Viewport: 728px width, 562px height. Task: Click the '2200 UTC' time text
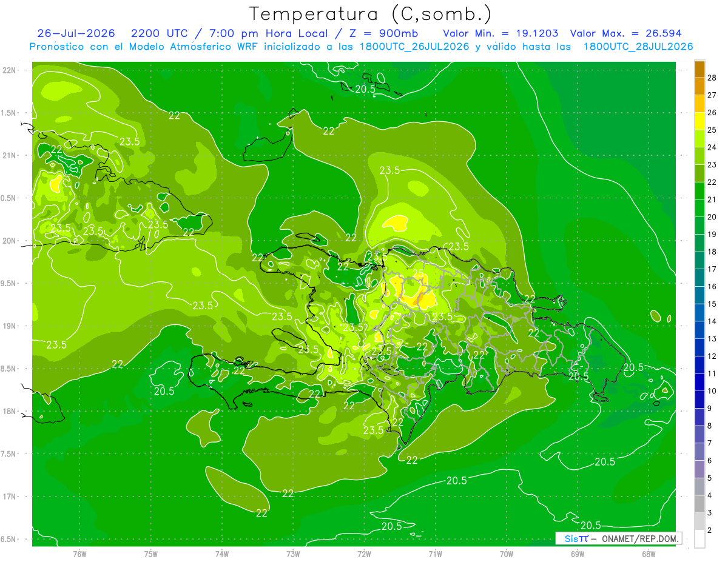[x=160, y=33]
